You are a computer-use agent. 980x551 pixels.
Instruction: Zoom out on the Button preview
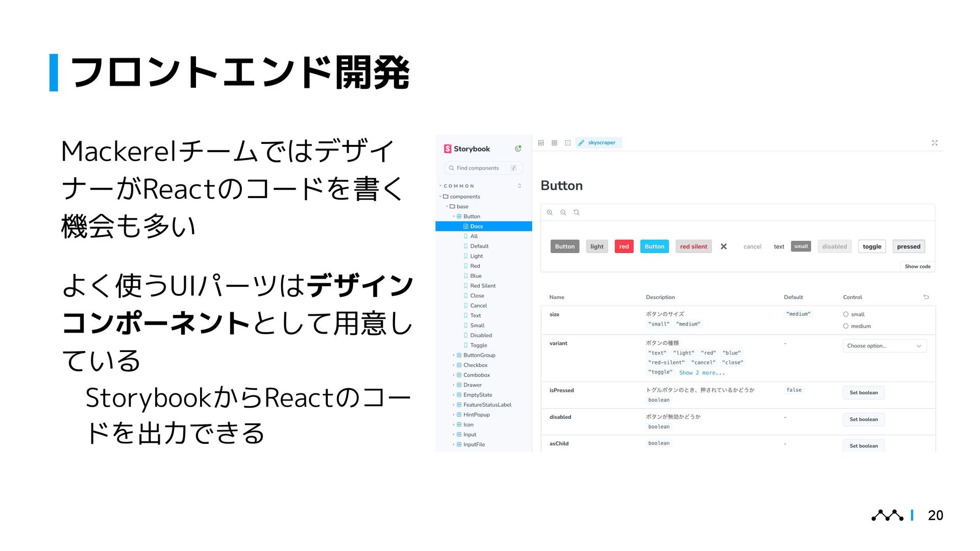(x=563, y=212)
